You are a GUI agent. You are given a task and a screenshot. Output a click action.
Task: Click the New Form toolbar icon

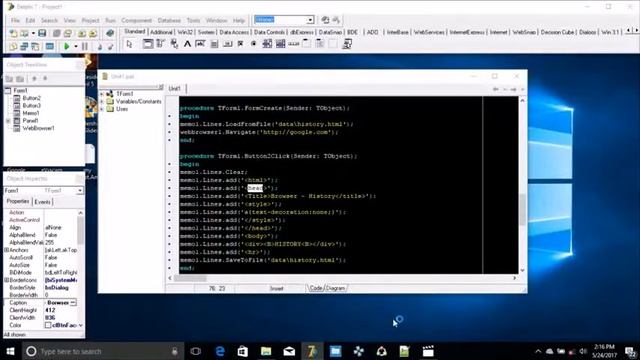(x=50, y=47)
